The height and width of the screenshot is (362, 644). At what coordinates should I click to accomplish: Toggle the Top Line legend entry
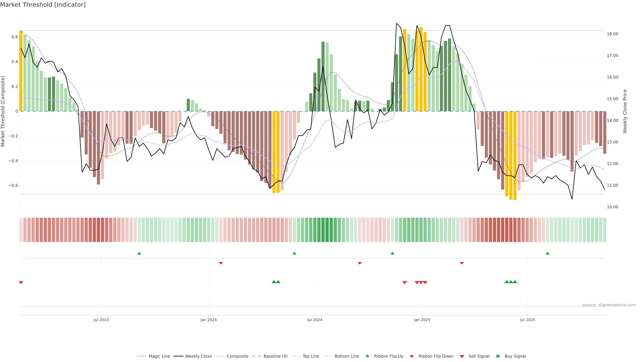click(311, 356)
